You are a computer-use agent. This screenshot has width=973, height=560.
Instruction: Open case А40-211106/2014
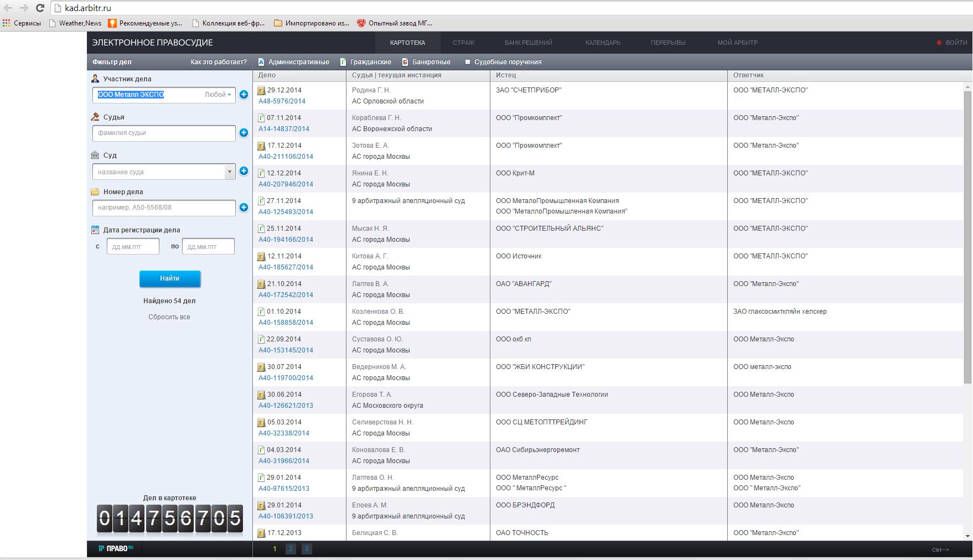pos(286,157)
